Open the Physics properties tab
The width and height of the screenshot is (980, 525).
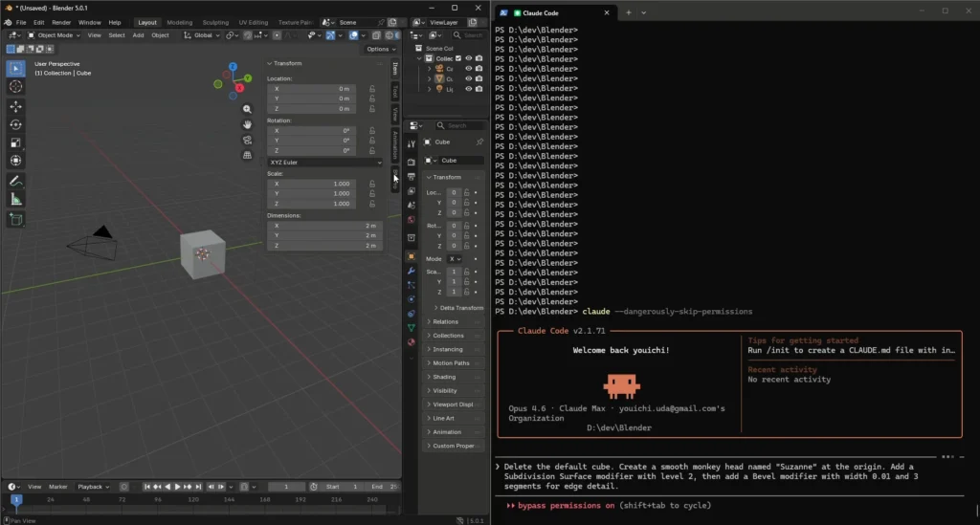[x=412, y=299]
